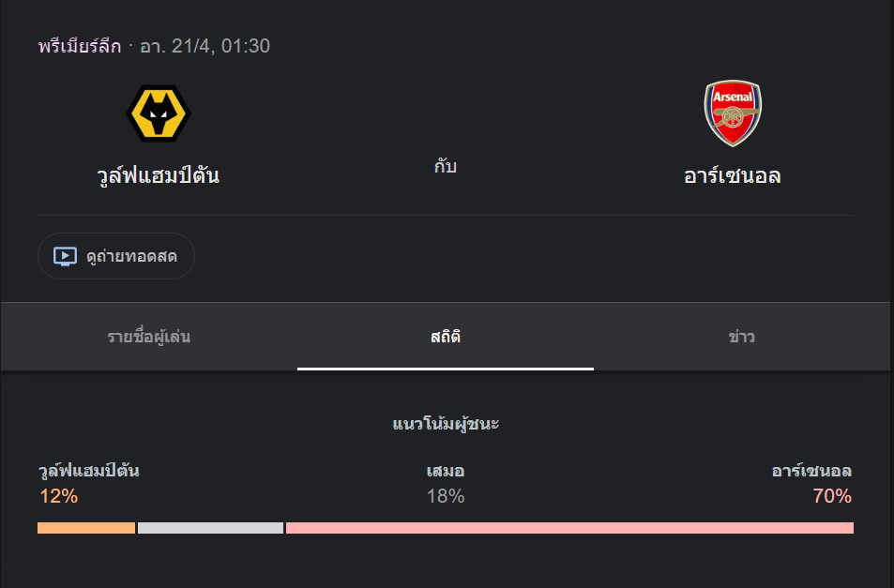
Task: Click the เสมอ draw label
Action: [446, 471]
